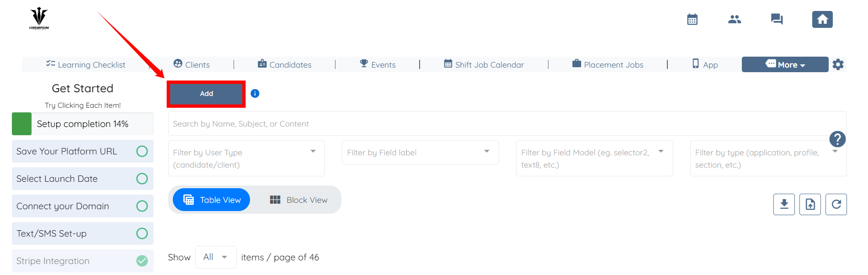Screen dimensions: 868x275
Task: Go to the home icon button
Action: tap(822, 19)
